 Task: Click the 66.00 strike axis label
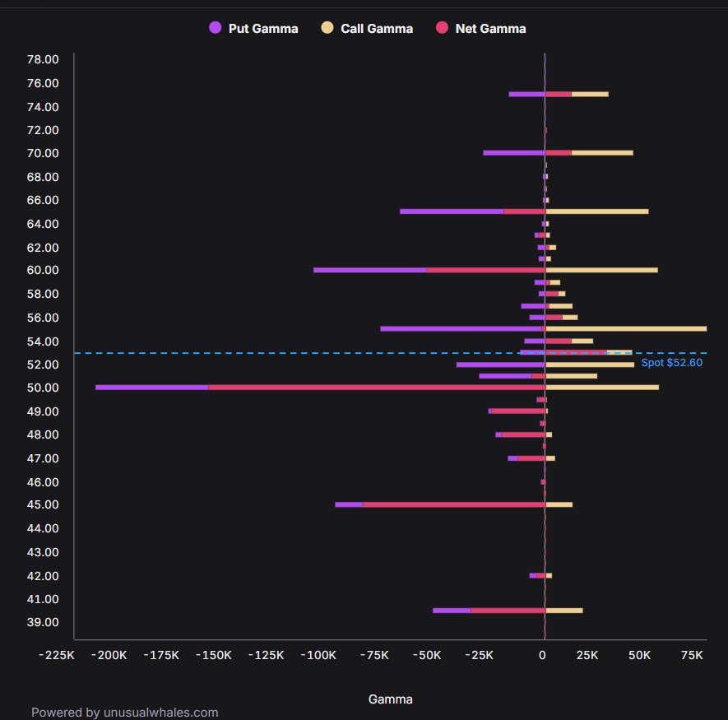(x=43, y=200)
